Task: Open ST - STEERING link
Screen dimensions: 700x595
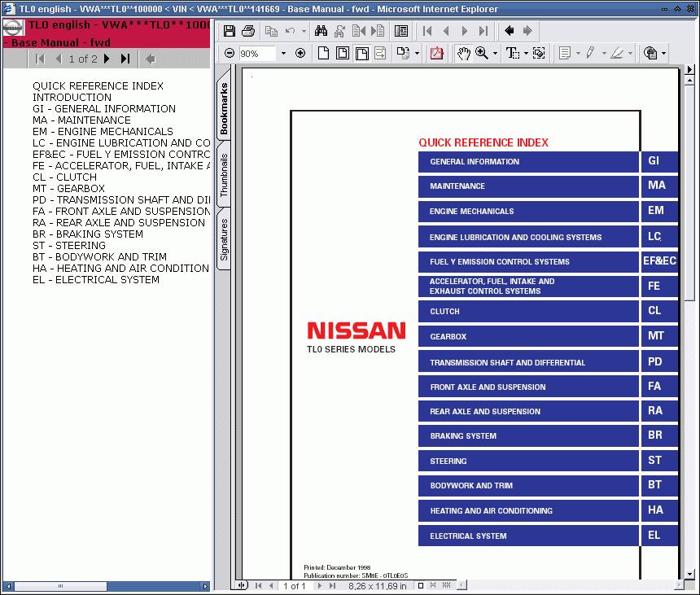Action: tap(69, 245)
